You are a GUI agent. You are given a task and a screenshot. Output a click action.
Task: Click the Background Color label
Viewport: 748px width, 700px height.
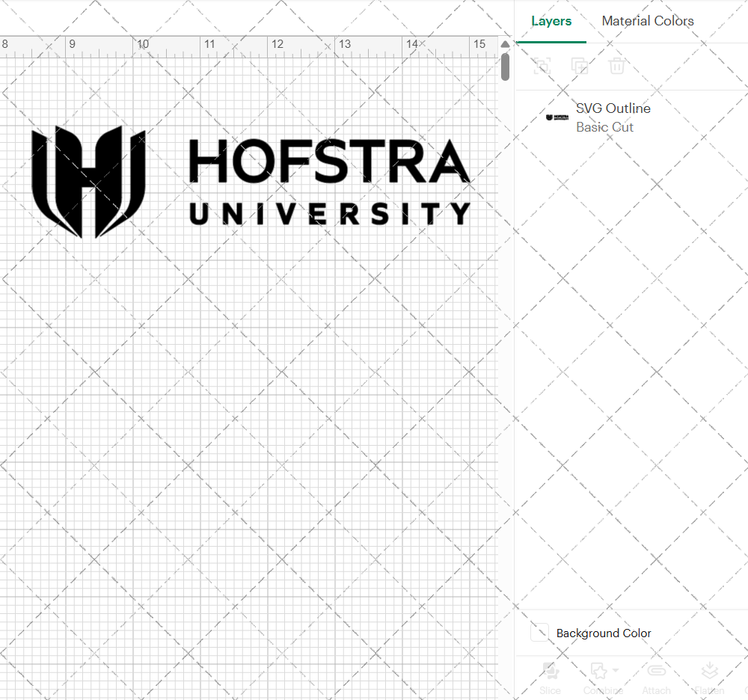604,633
